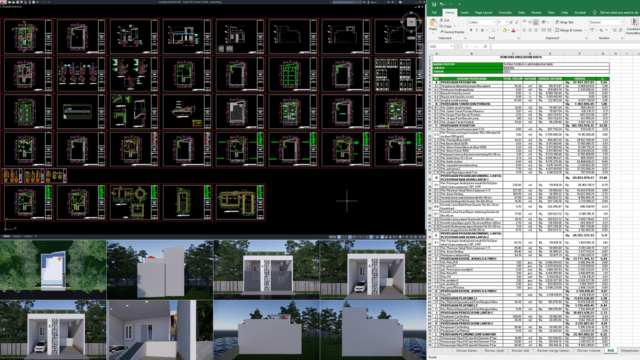Click Increase Decimal icon
Screen dimensions: 640x360
point(614,30)
